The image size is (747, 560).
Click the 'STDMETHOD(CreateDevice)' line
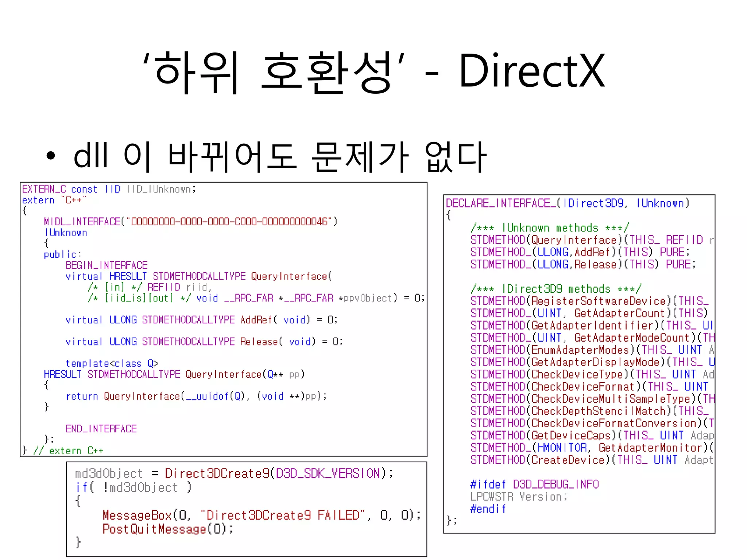pos(592,460)
